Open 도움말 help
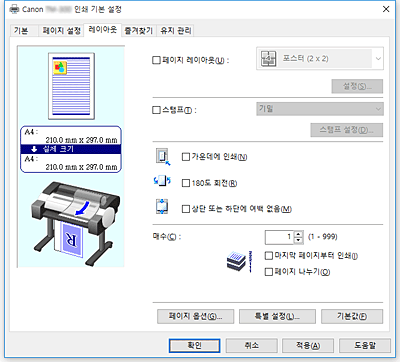400x362 pixels. [x=365, y=345]
